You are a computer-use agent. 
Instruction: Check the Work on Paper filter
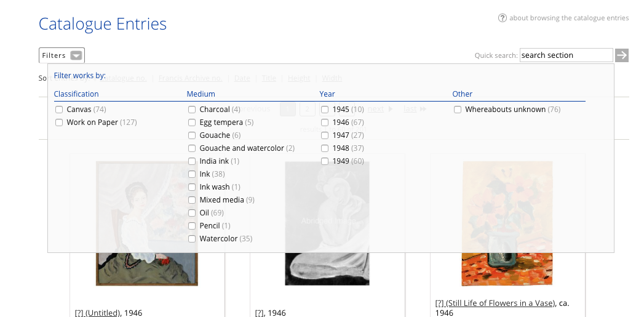(59, 122)
